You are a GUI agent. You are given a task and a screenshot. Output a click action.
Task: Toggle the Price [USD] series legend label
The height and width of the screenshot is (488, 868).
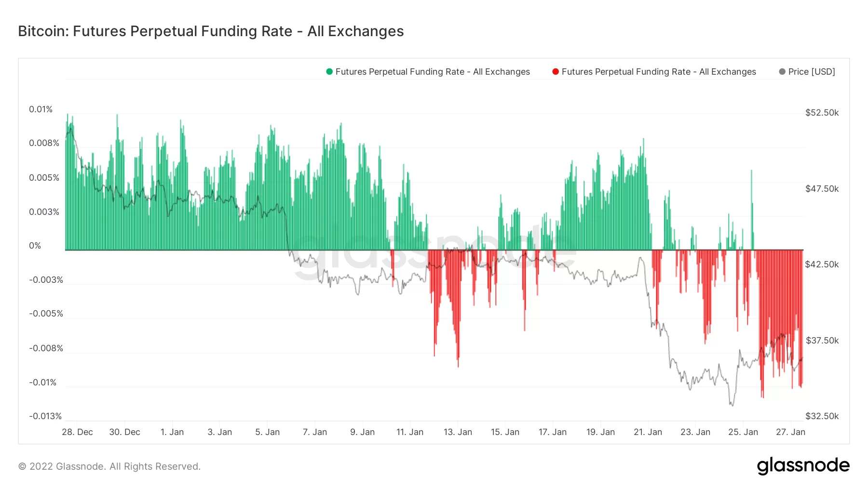812,72
